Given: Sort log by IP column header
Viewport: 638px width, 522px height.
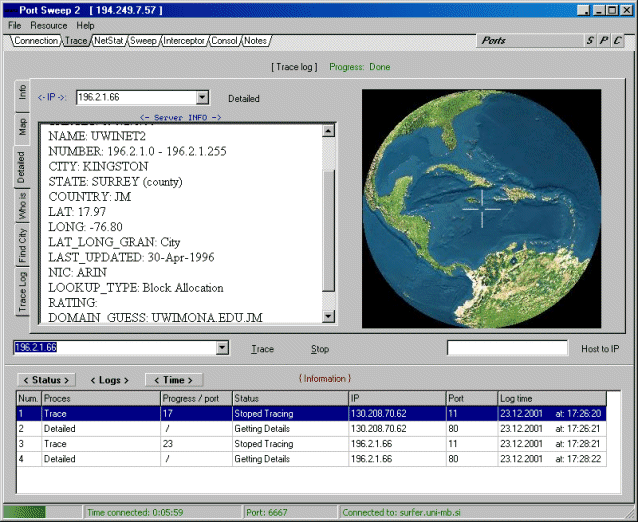Looking at the screenshot, I should (x=396, y=398).
